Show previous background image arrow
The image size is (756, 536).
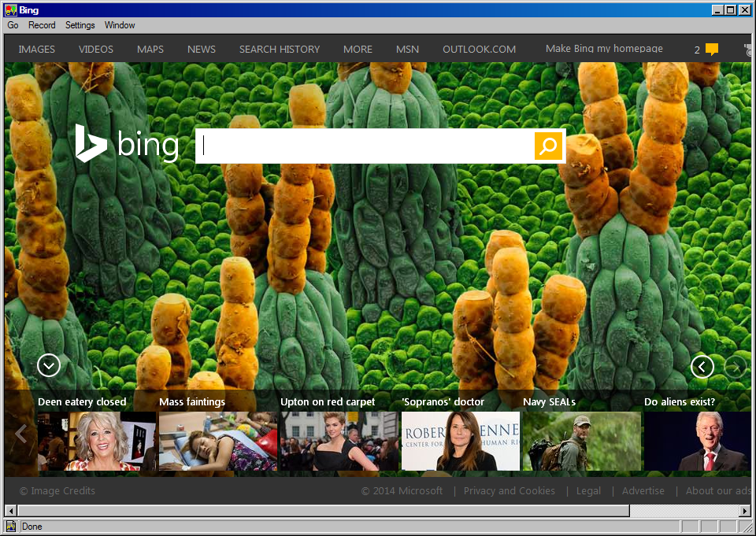point(702,367)
